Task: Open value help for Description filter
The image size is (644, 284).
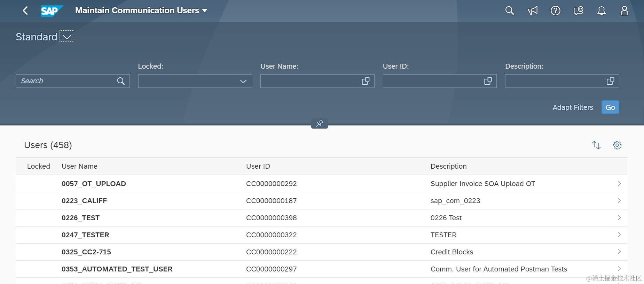Action: [610, 81]
